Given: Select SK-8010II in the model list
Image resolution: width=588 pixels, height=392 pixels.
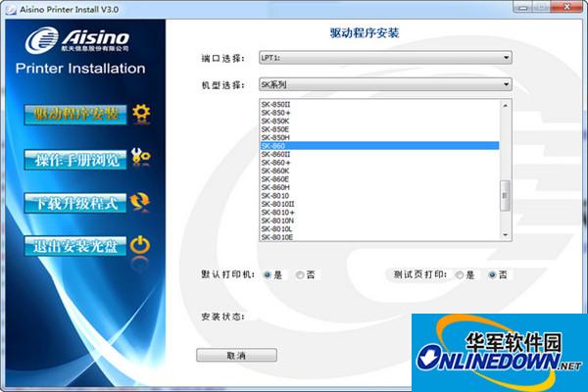Looking at the screenshot, I should tap(380, 204).
